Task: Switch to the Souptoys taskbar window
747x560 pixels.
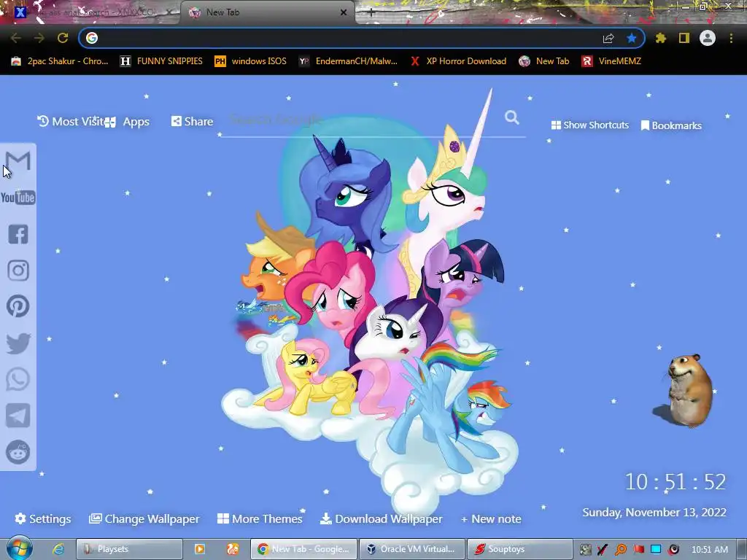Action: (519, 549)
